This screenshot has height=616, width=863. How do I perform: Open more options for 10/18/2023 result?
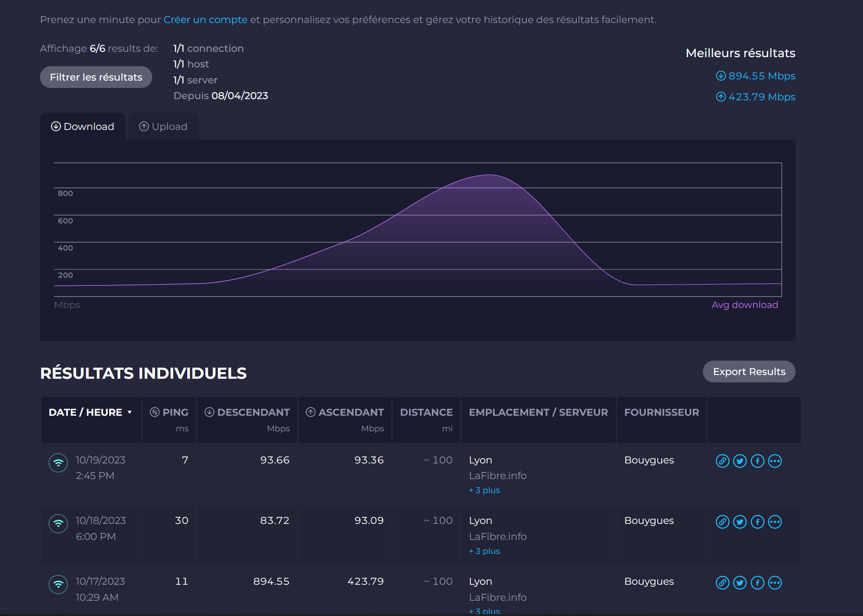pos(775,522)
